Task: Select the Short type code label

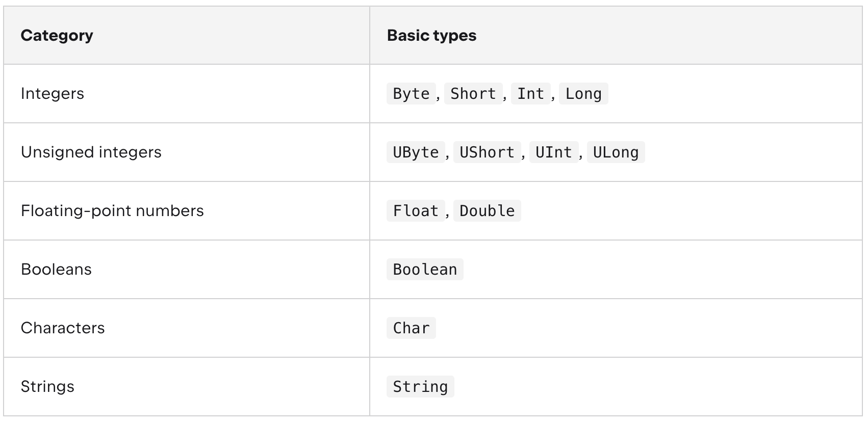Action: coord(473,94)
